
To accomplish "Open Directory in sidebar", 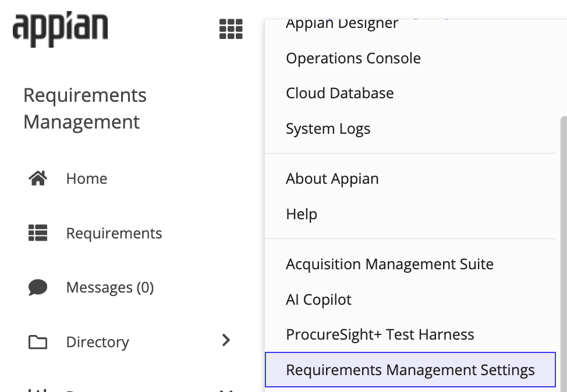I will (97, 342).
